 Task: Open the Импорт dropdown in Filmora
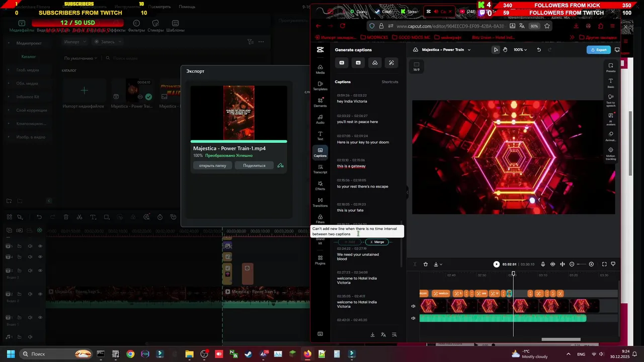tap(75, 42)
